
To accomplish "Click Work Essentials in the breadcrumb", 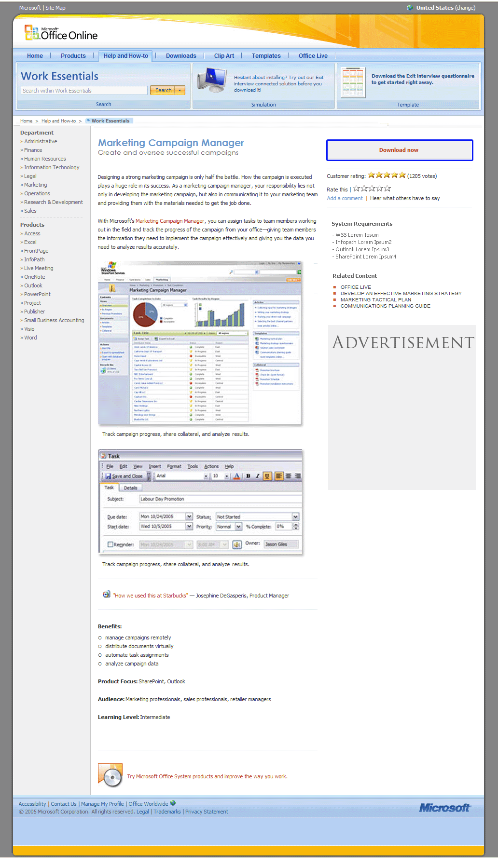I will pyautogui.click(x=111, y=121).
